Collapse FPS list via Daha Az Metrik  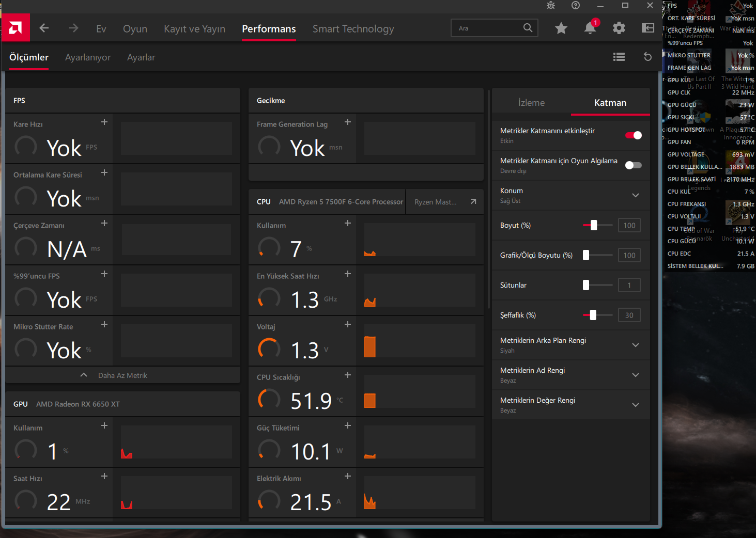[123, 375]
